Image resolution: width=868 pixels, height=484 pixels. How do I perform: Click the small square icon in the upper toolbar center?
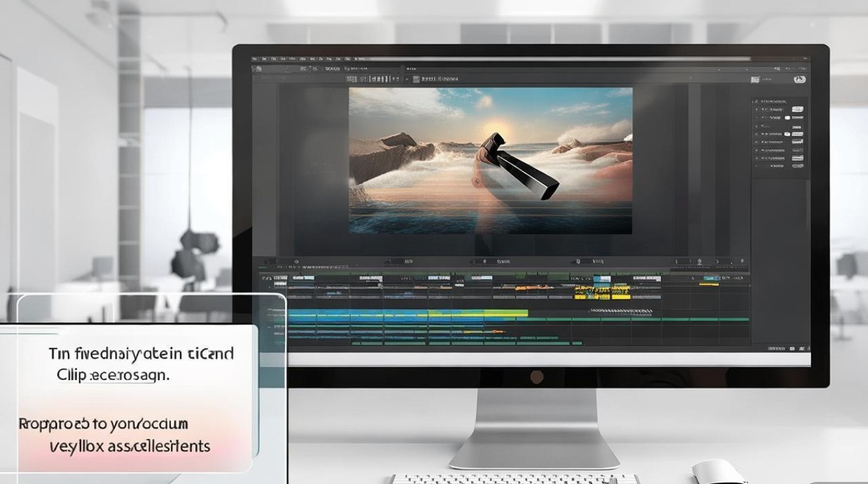coord(415,79)
